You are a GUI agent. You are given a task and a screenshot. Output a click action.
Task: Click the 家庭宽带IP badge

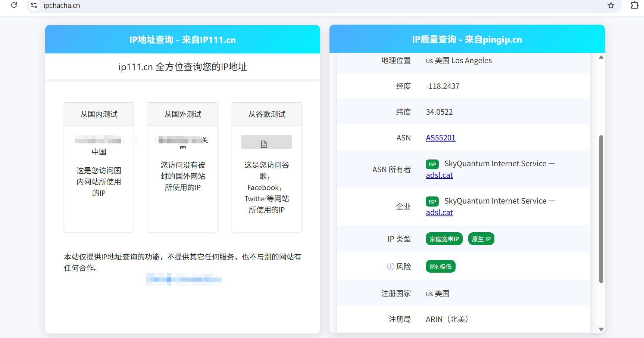444,239
